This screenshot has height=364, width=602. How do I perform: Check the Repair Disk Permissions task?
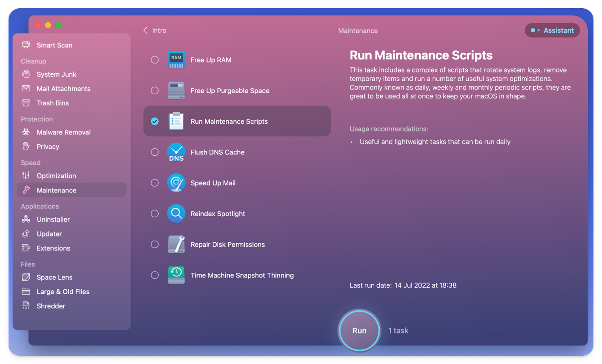coord(155,244)
